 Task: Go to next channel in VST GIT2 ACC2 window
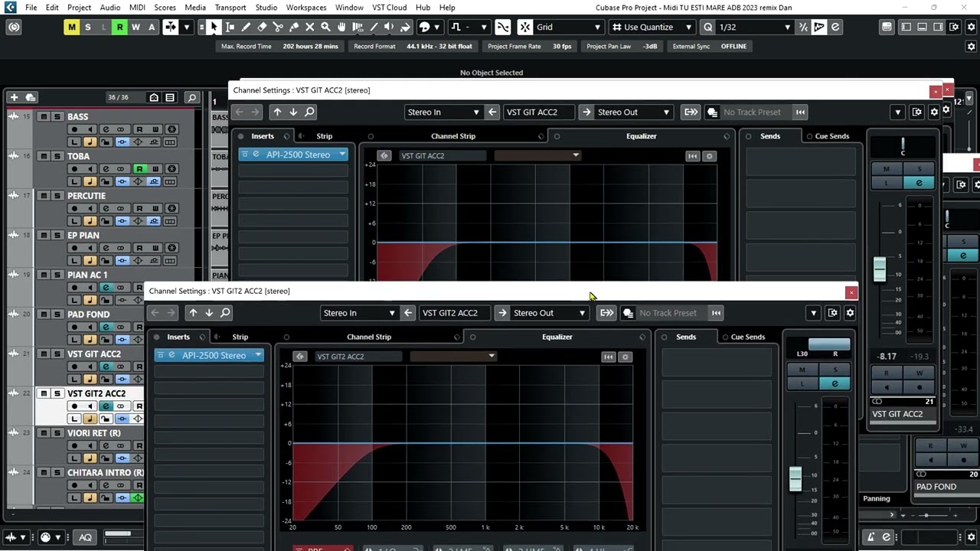tap(209, 313)
